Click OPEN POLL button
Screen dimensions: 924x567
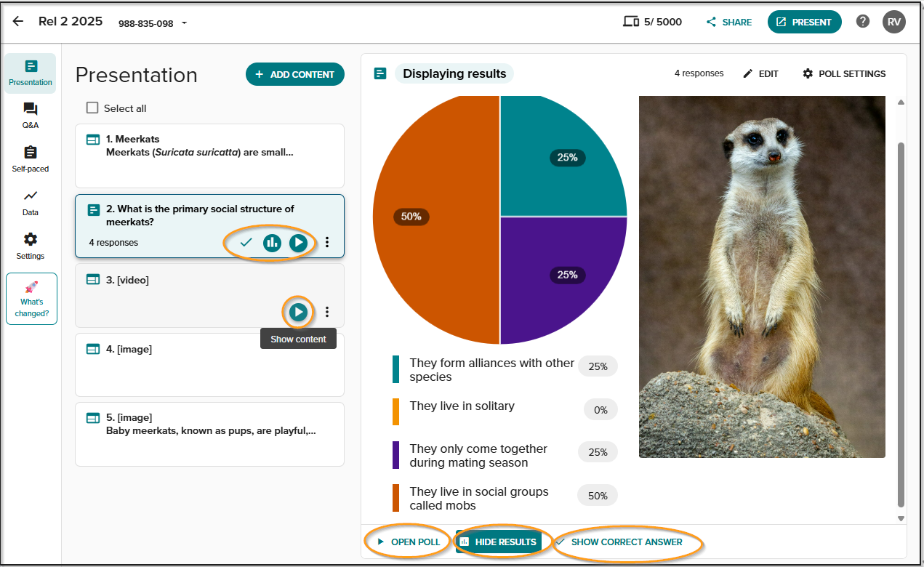[x=408, y=542]
